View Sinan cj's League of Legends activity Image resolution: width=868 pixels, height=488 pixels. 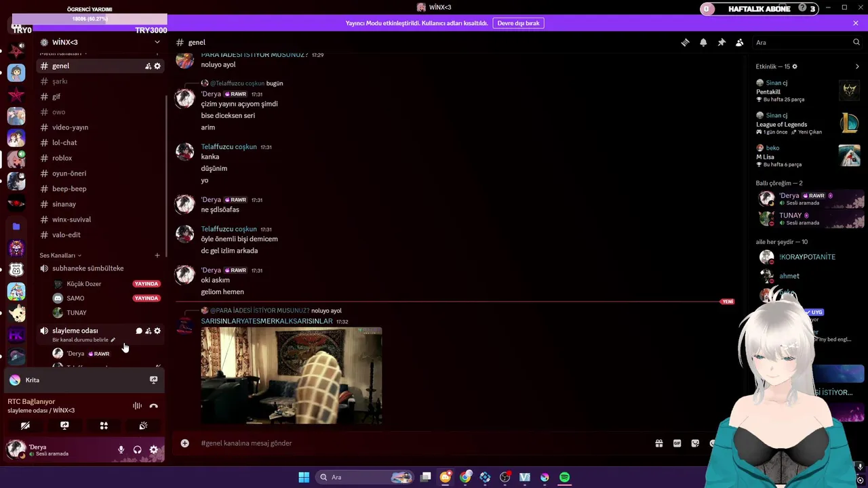coord(808,123)
